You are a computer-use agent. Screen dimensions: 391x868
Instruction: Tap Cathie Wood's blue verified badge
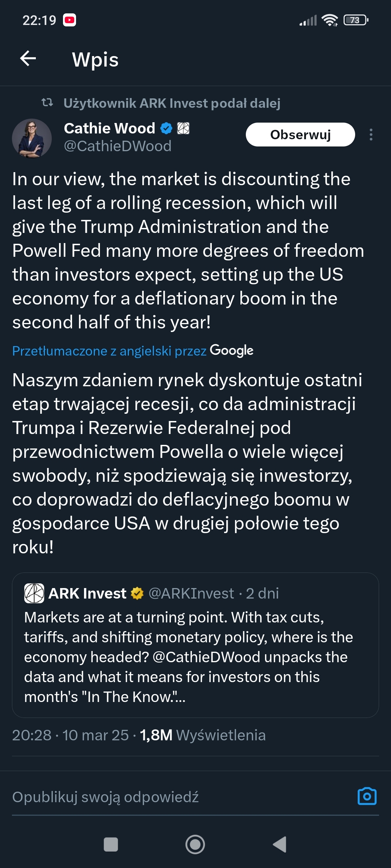(166, 128)
